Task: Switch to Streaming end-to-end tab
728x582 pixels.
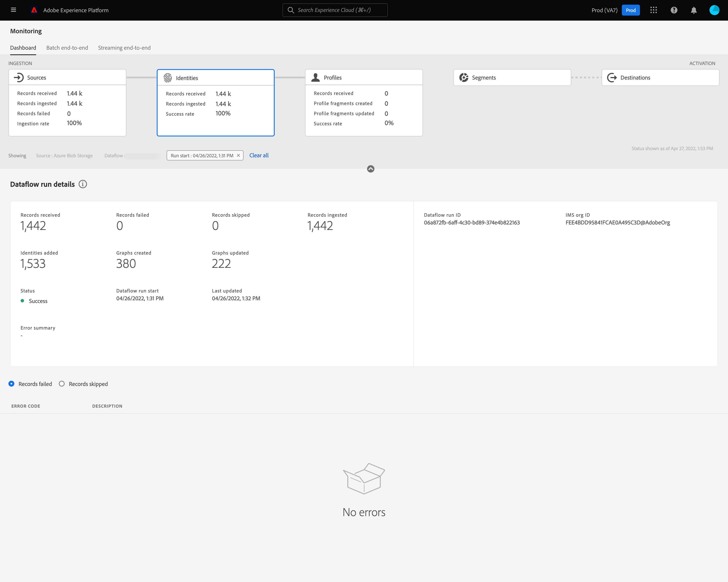Action: point(124,48)
